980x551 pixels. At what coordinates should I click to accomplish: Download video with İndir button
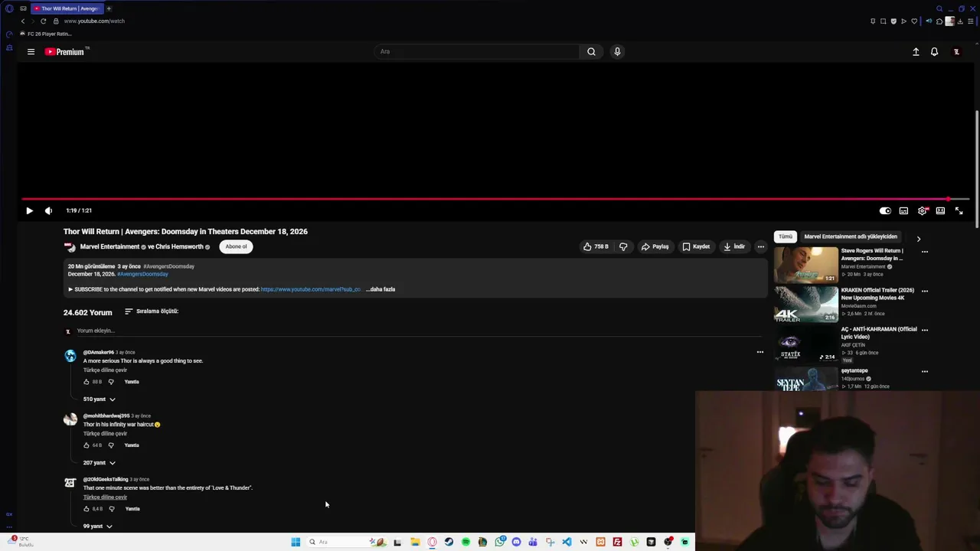coord(734,246)
